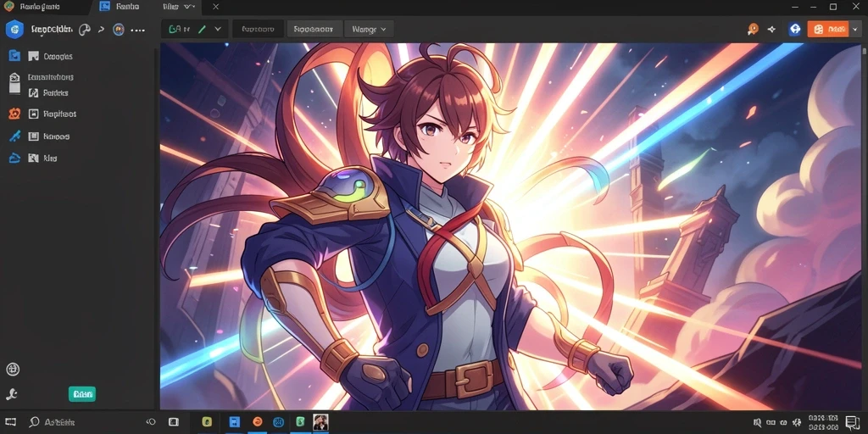The image size is (868, 434).
Task: Click the blue hexagon app logo
Action: coord(14,30)
